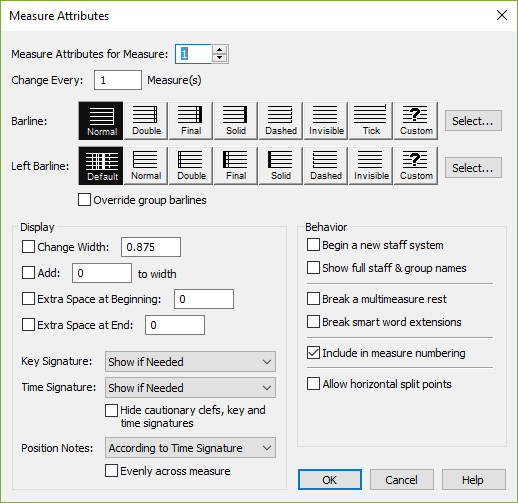Choose Invisible in the Barline row

pos(326,121)
